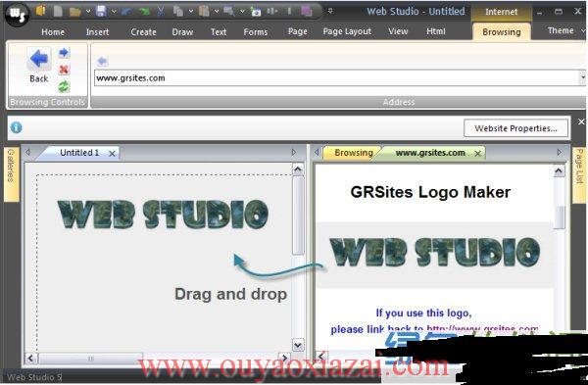The width and height of the screenshot is (588, 385).
Task: Go forward with the small blue arrow
Action: click(x=64, y=53)
